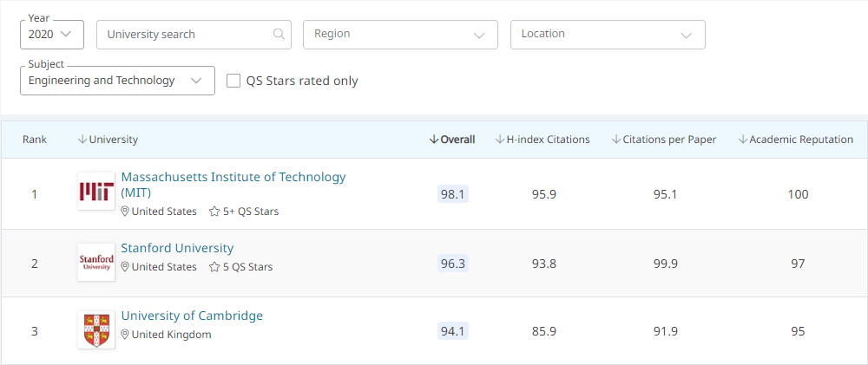Click the Stanford University logo

coord(96,262)
